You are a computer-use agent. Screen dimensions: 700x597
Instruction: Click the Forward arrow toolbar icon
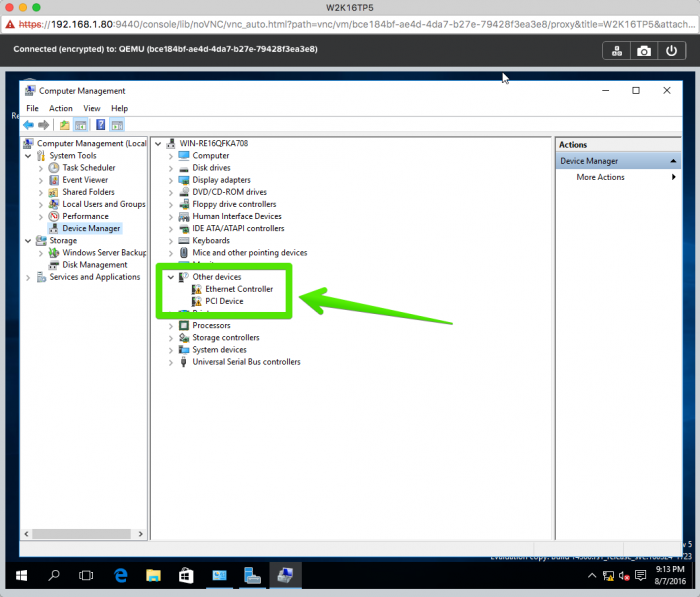click(43, 125)
